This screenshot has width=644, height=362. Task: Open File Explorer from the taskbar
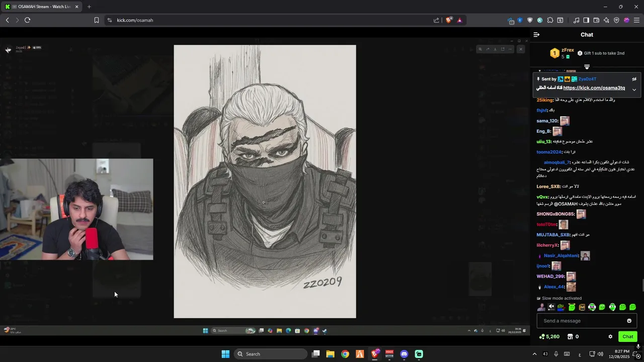click(330, 354)
